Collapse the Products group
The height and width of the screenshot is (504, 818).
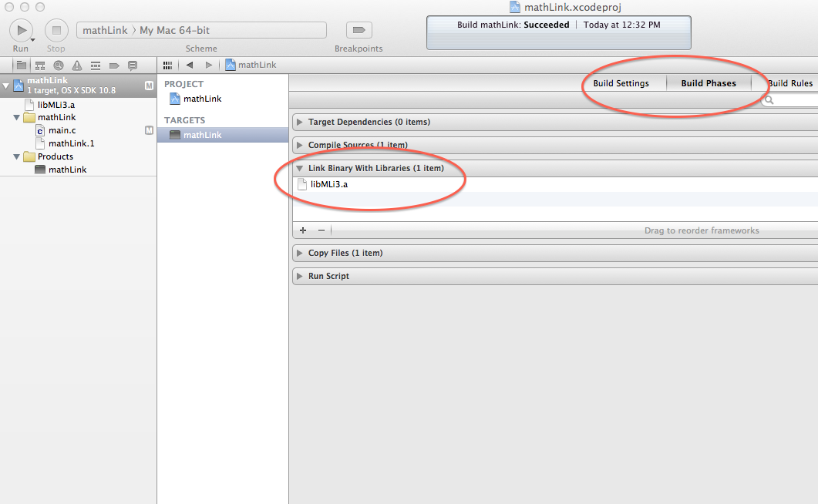pos(17,157)
